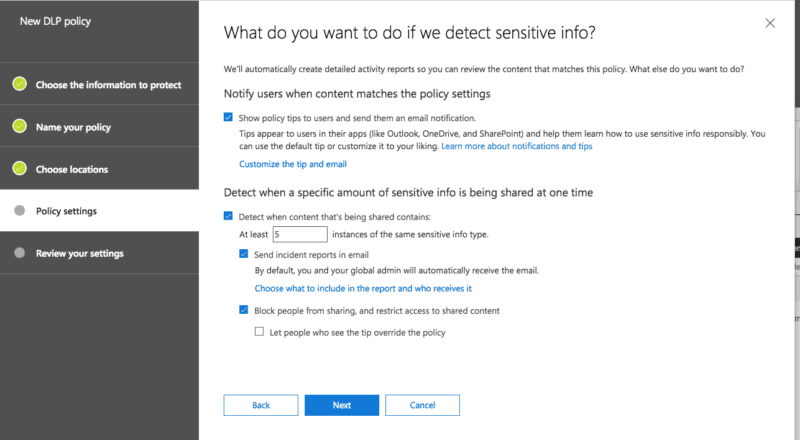The height and width of the screenshot is (440, 800).
Task: Click the green checkmark beside Choose the information to protect
Action: 19,84
